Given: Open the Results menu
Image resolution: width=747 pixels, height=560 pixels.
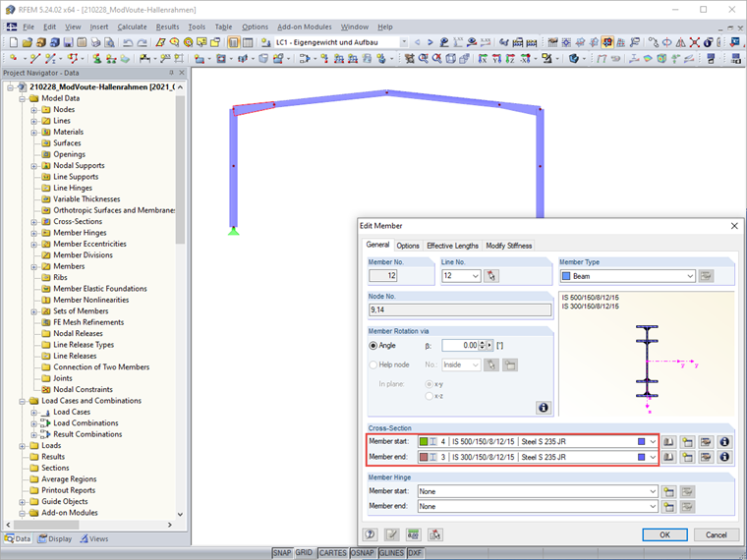Looking at the screenshot, I should [167, 28].
